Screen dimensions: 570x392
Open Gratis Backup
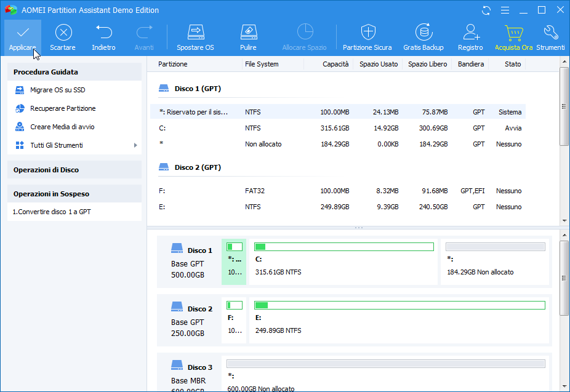tap(423, 35)
